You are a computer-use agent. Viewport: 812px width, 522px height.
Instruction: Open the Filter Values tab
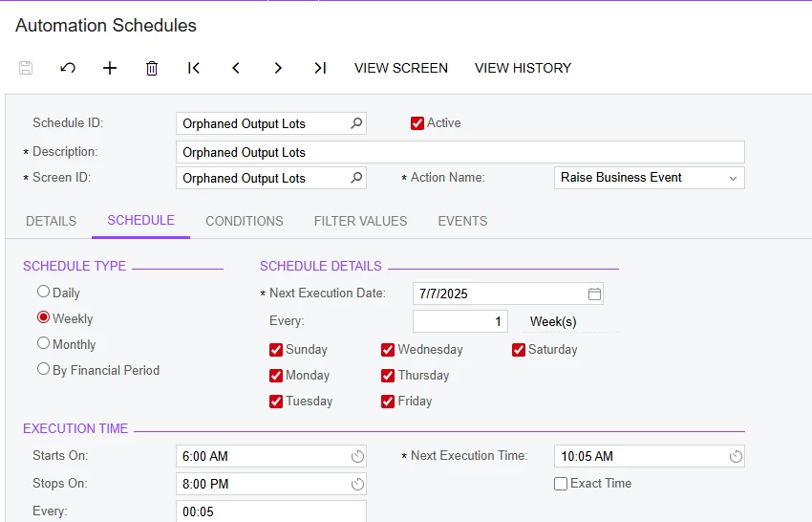360,222
